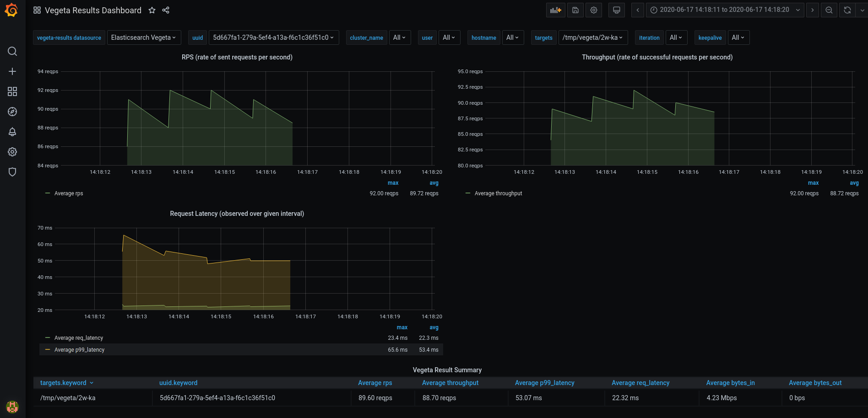The image size is (868, 418).
Task: Open the targets /tmp/vegeta/2w-ka dropdown
Action: click(593, 38)
